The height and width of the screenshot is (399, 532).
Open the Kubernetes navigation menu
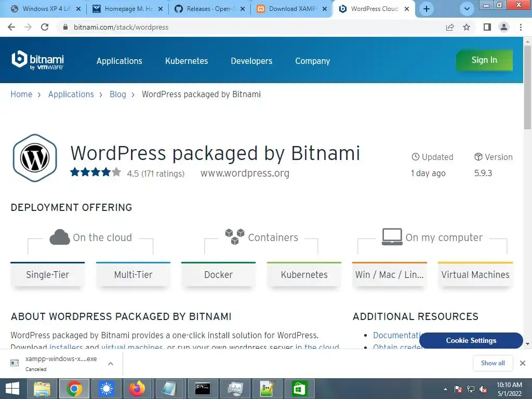pyautogui.click(x=187, y=61)
